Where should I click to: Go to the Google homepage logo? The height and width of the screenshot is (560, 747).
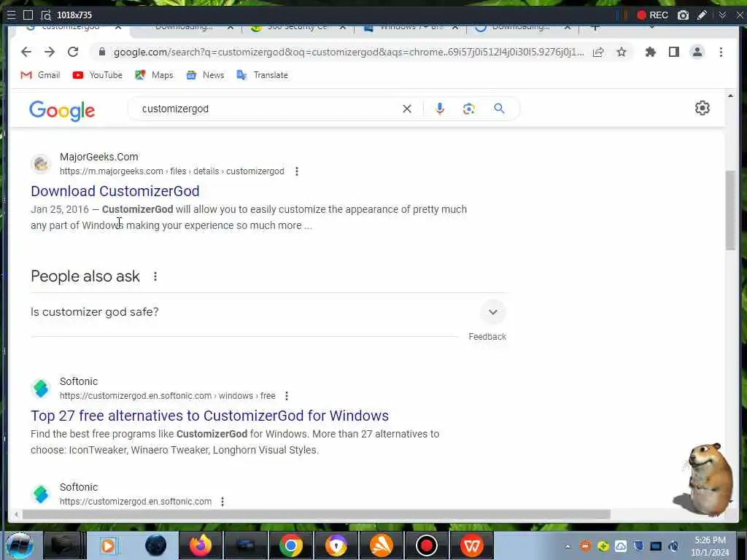click(x=62, y=111)
